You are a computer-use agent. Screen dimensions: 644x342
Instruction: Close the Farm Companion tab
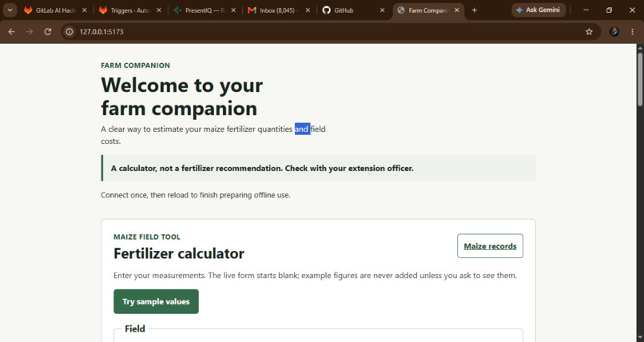tap(457, 10)
